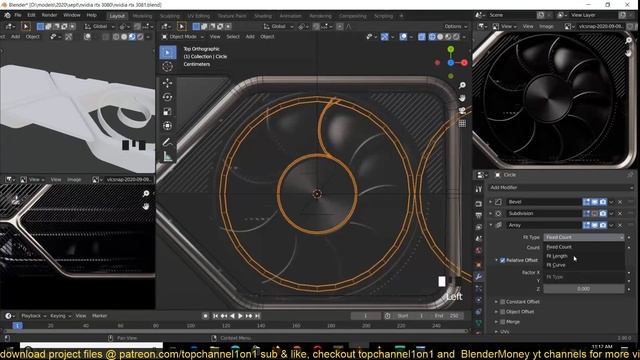Switch to the Sculpting workspace tab
The height and width of the screenshot is (360, 640).
tap(170, 16)
